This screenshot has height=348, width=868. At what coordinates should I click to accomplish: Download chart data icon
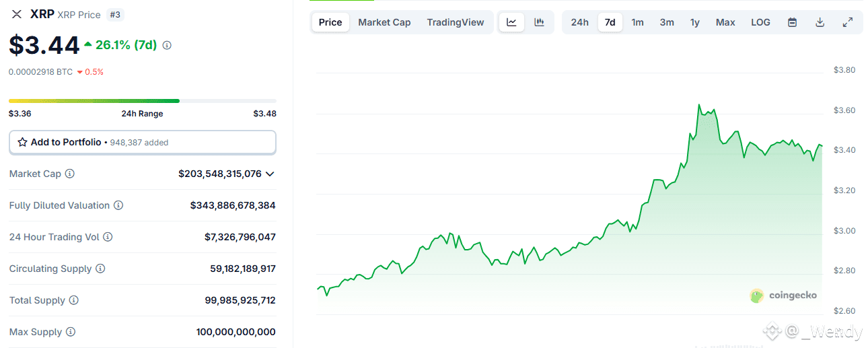[x=820, y=22]
